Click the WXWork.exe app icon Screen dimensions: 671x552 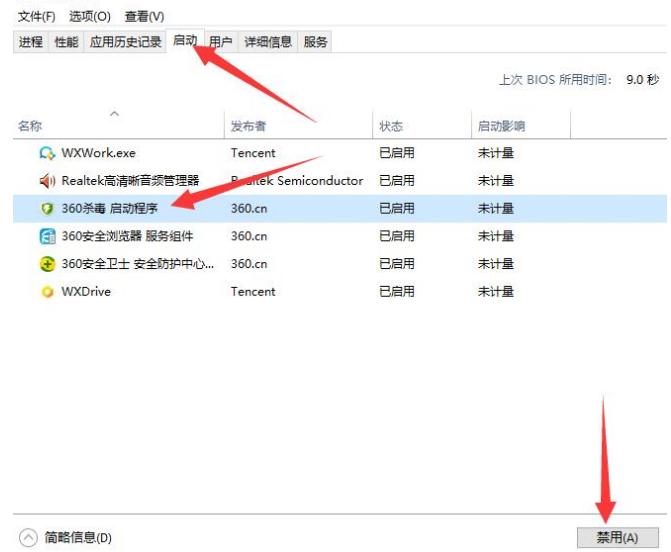47,153
